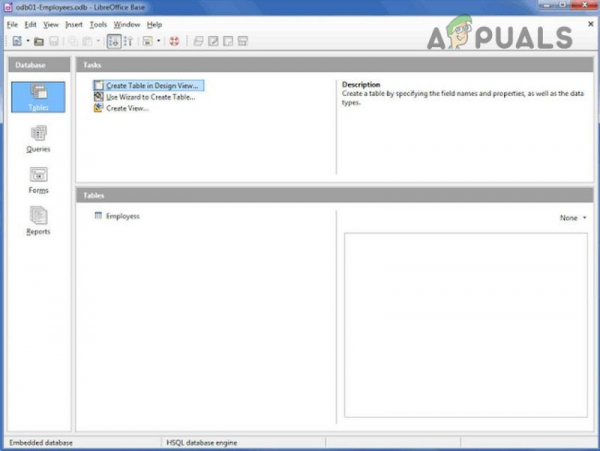
Task: Open LibreOffice Help lifebuoy icon
Action: 174,41
